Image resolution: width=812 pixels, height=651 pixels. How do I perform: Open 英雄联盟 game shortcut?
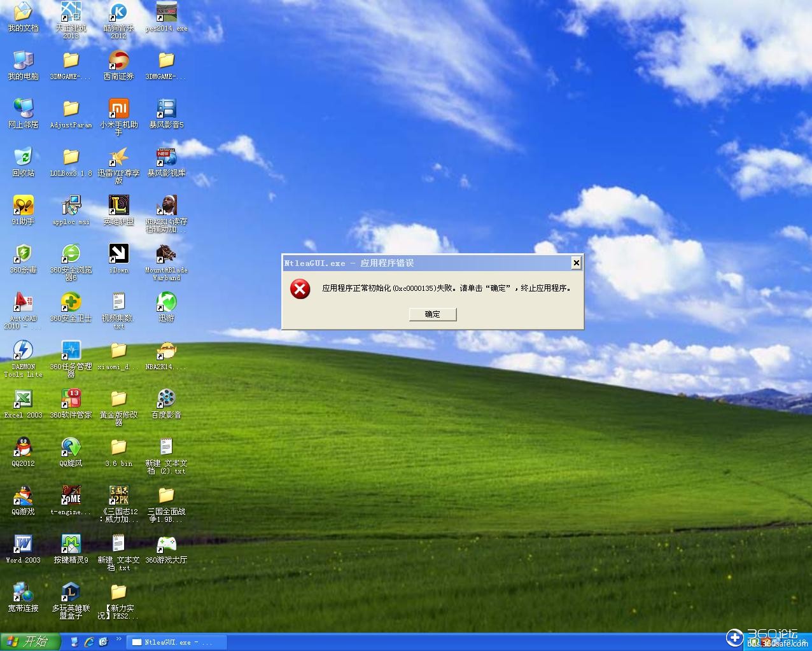118,210
